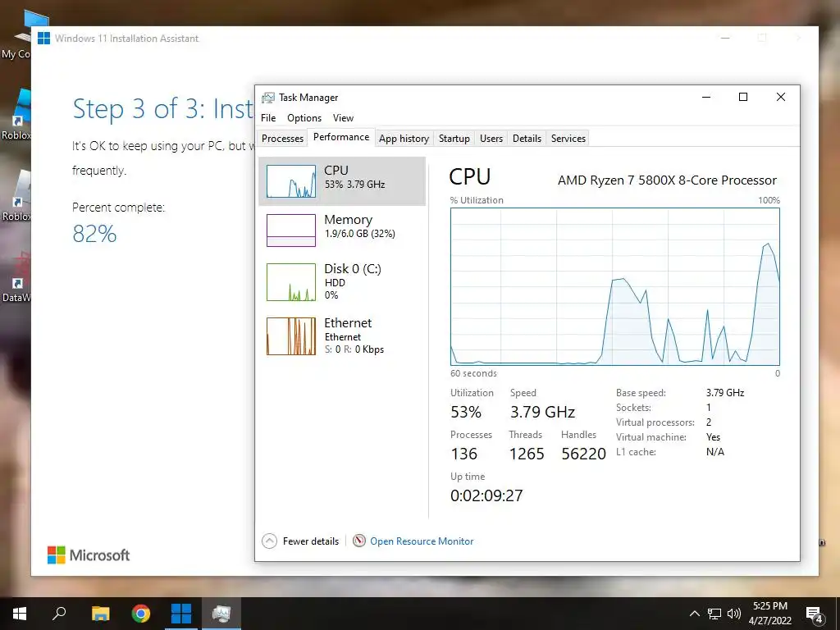Click the volume speaker tray icon
The width and height of the screenshot is (840, 630).
(x=734, y=614)
